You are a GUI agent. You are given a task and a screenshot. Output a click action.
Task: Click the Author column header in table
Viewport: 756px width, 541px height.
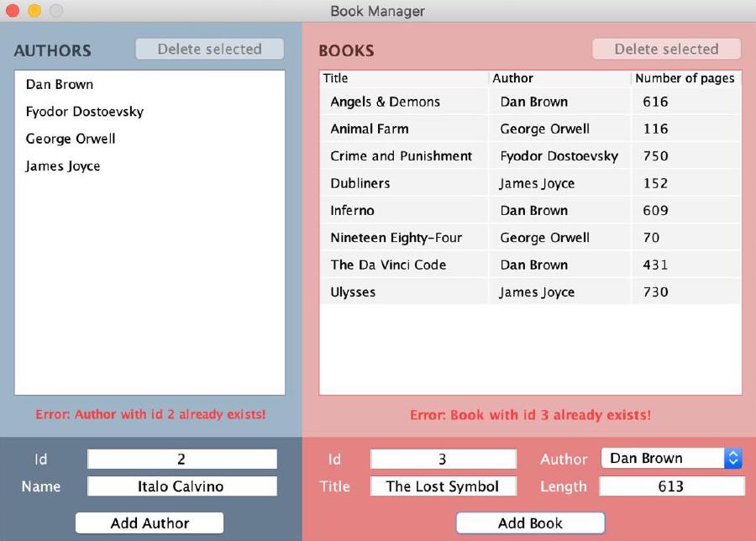point(559,78)
